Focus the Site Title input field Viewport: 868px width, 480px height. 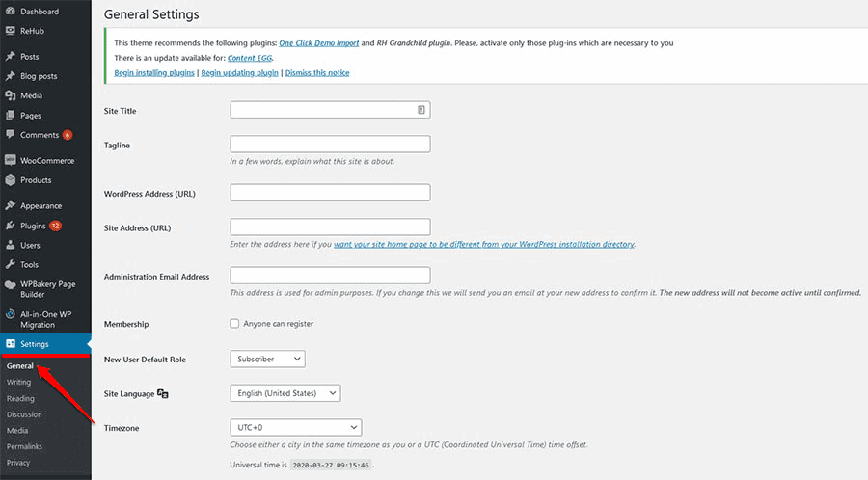(x=330, y=110)
